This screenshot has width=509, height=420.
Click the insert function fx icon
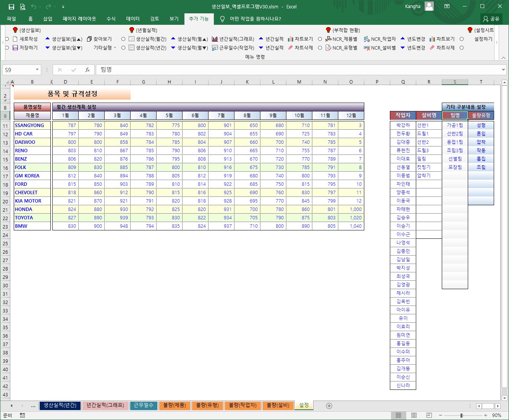[87, 70]
